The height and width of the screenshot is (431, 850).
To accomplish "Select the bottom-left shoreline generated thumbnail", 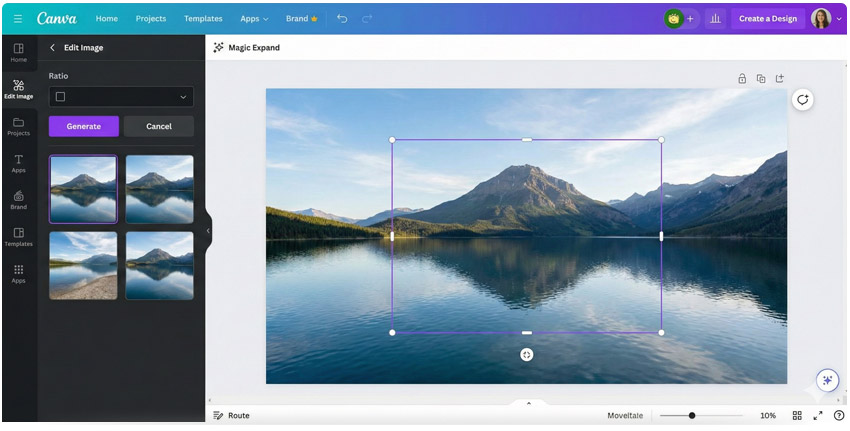I will [x=83, y=266].
